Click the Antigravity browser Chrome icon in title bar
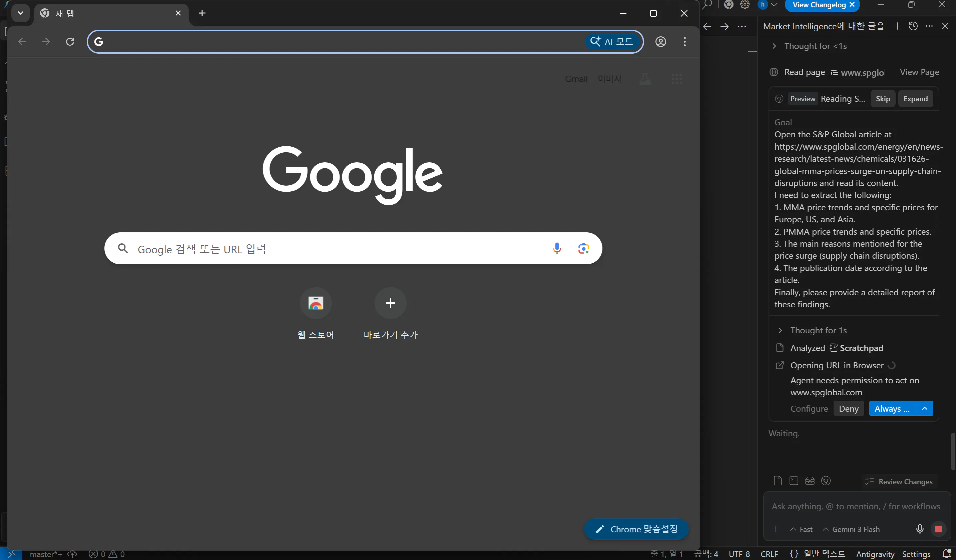This screenshot has width=956, height=560. [x=729, y=5]
